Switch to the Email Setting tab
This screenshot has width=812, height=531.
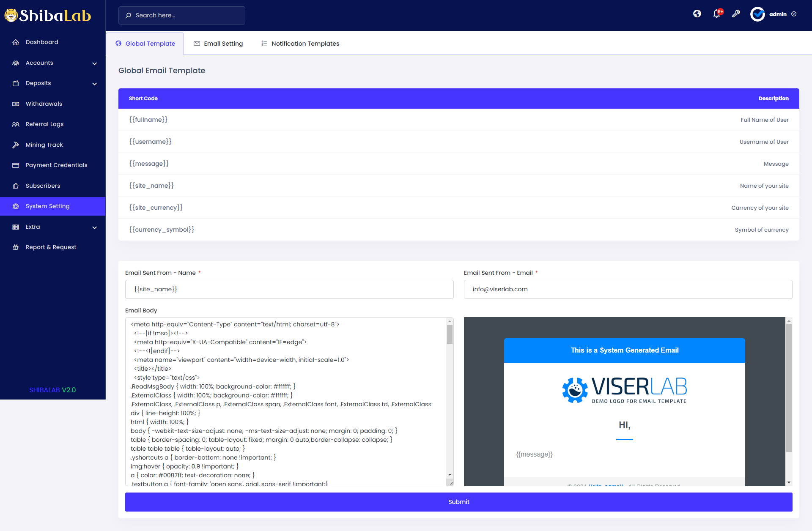coord(218,44)
